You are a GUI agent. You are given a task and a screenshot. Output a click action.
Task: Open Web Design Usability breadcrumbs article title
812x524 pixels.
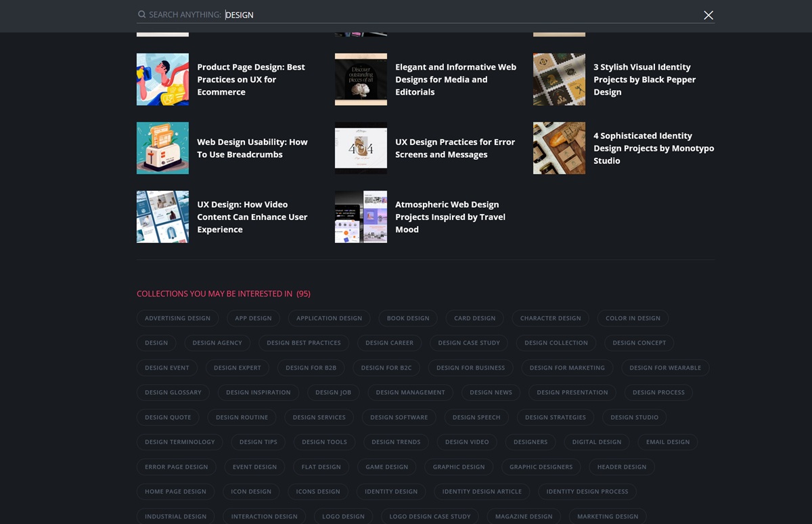[252, 148]
